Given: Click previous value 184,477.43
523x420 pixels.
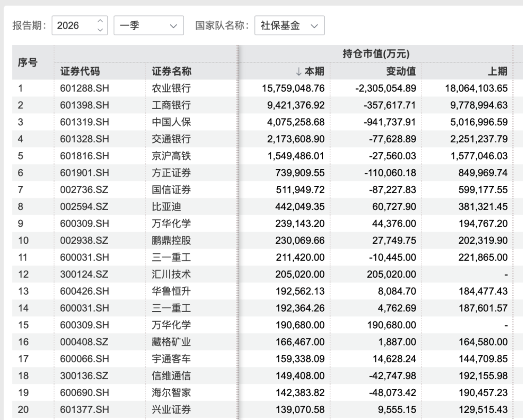Looking at the screenshot, I should (x=483, y=291).
